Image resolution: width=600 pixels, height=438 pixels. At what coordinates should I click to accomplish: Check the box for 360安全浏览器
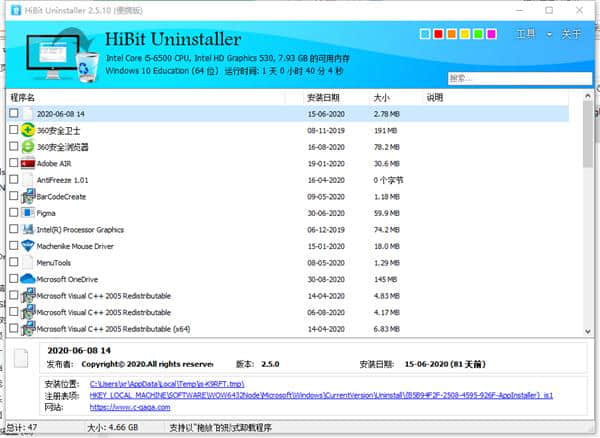[x=13, y=146]
